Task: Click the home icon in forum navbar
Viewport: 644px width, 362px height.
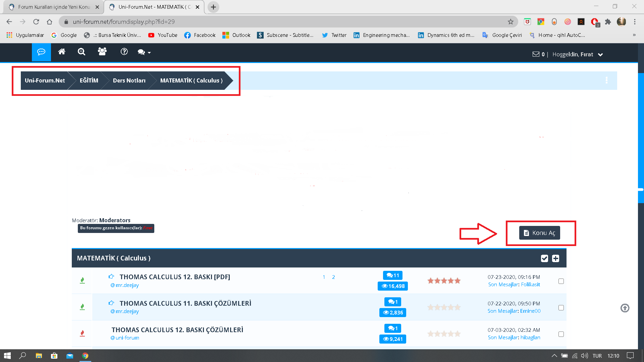Action: [62, 52]
